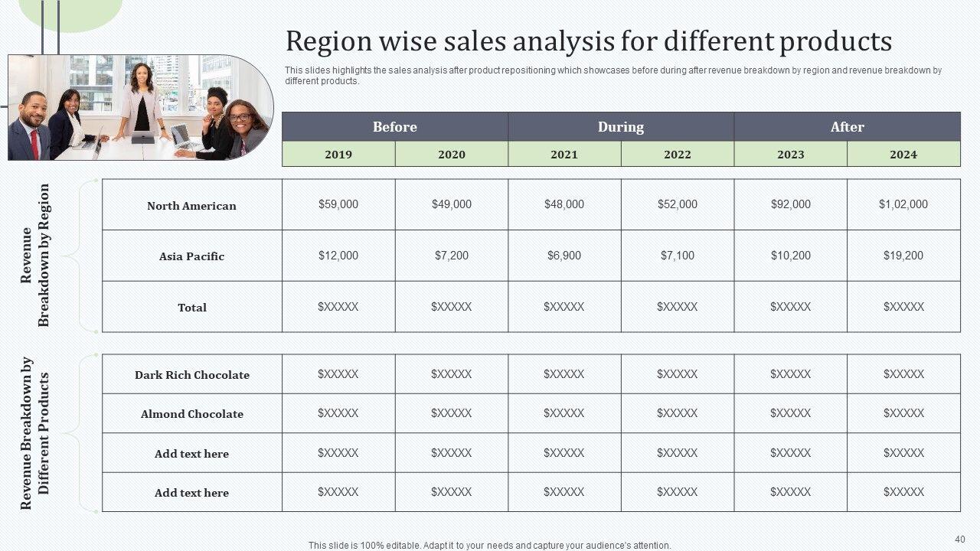Select the Asia Pacific row label
The width and height of the screenshot is (980, 551).
[x=191, y=256]
